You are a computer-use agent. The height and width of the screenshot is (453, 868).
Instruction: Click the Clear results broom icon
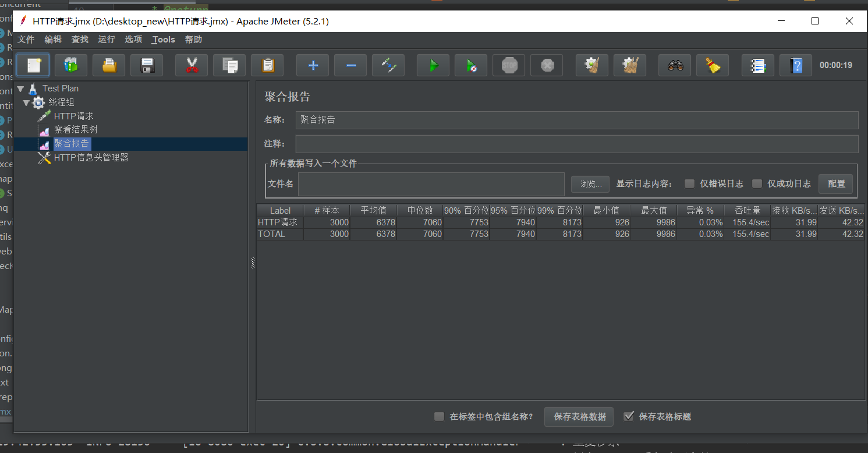point(592,65)
